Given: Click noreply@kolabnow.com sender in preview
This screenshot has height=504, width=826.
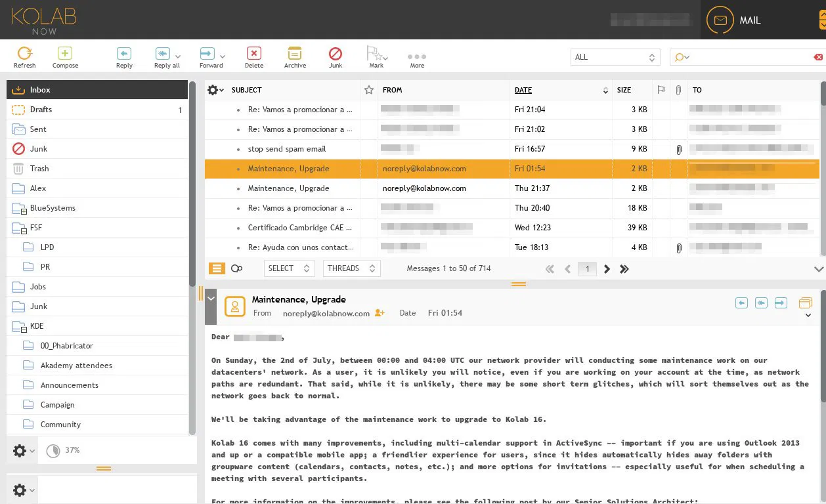Looking at the screenshot, I should 326,313.
